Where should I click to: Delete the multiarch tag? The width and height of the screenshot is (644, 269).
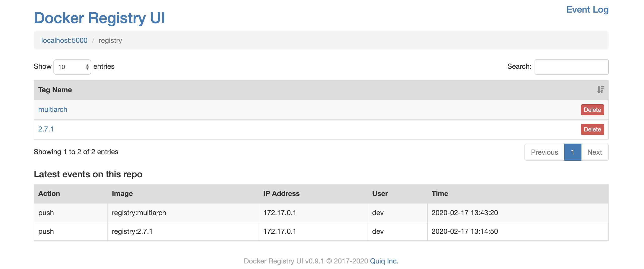pyautogui.click(x=592, y=110)
